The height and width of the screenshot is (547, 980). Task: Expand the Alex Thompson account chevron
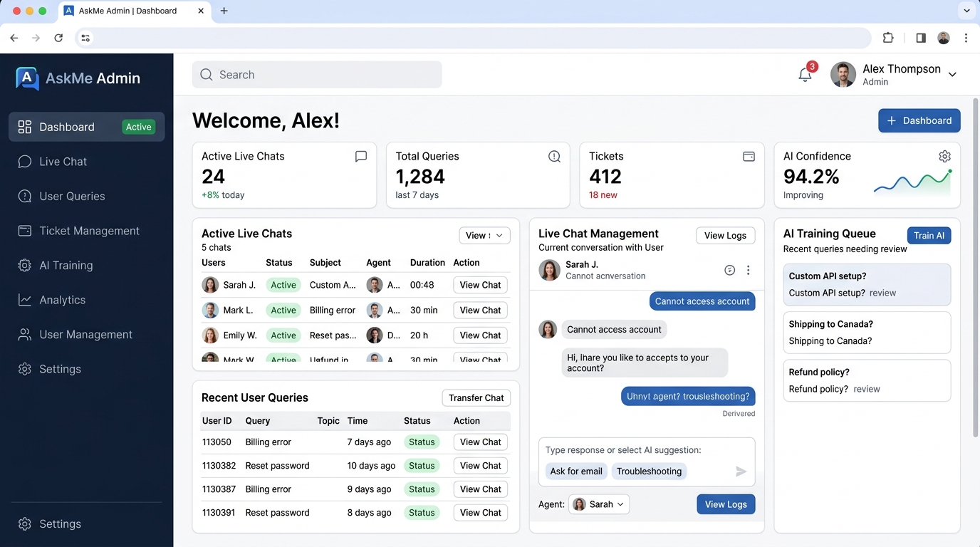click(x=952, y=74)
